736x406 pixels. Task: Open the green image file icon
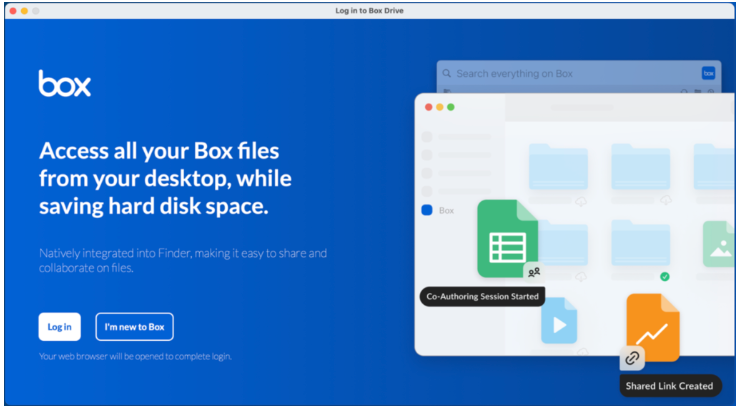[718, 243]
